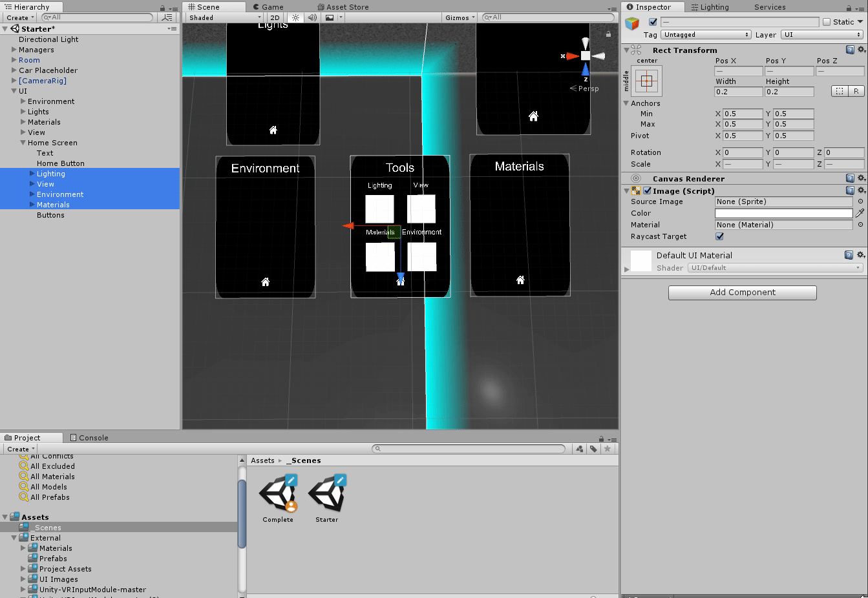Click the Rect Transform anchor preset box
Image resolution: width=868 pixels, height=598 pixels.
(647, 81)
